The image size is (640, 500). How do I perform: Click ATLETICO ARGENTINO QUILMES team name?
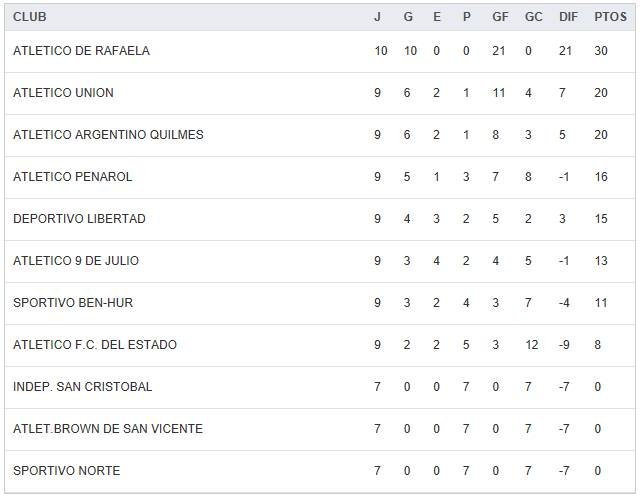(108, 135)
